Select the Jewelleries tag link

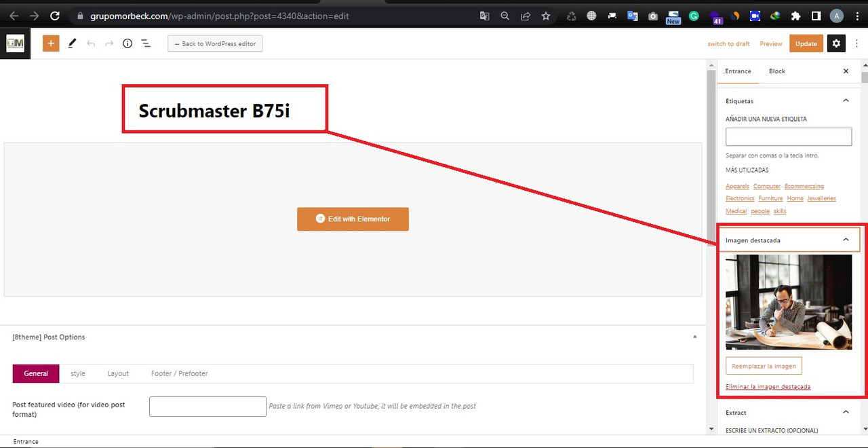coord(821,198)
